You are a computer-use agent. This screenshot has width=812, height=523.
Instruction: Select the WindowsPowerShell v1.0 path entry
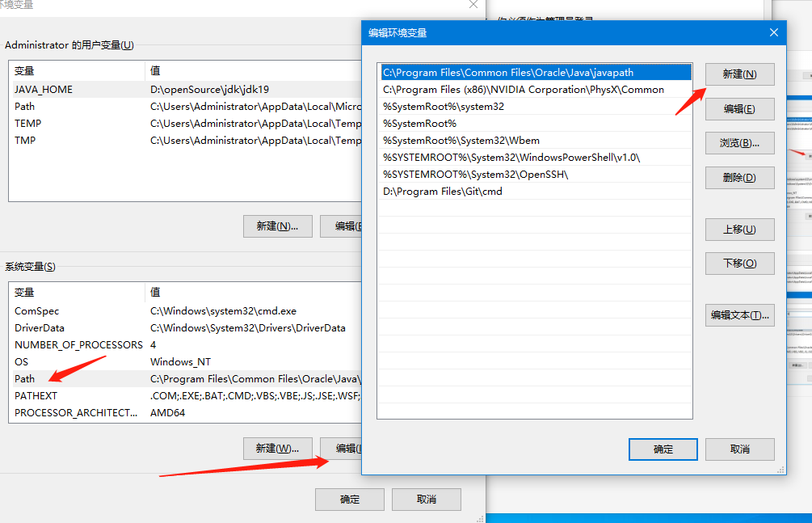click(511, 158)
